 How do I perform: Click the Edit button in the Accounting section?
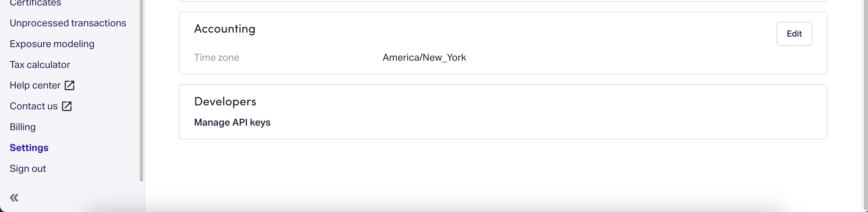coord(794,34)
